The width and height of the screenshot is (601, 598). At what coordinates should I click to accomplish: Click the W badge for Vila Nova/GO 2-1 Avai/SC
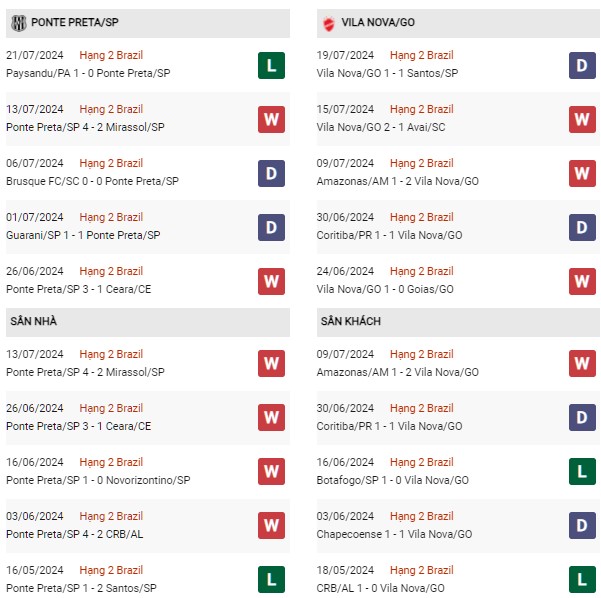click(x=582, y=120)
